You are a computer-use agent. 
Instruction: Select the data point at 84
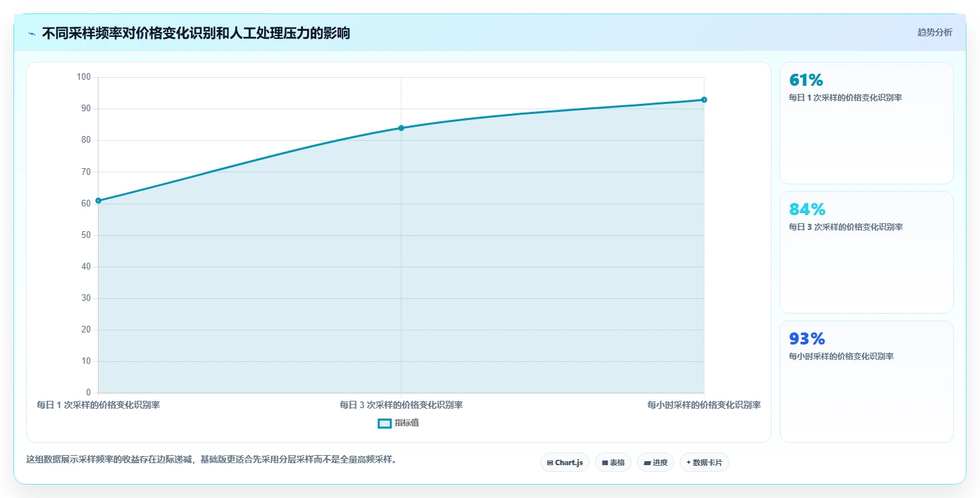click(x=401, y=128)
